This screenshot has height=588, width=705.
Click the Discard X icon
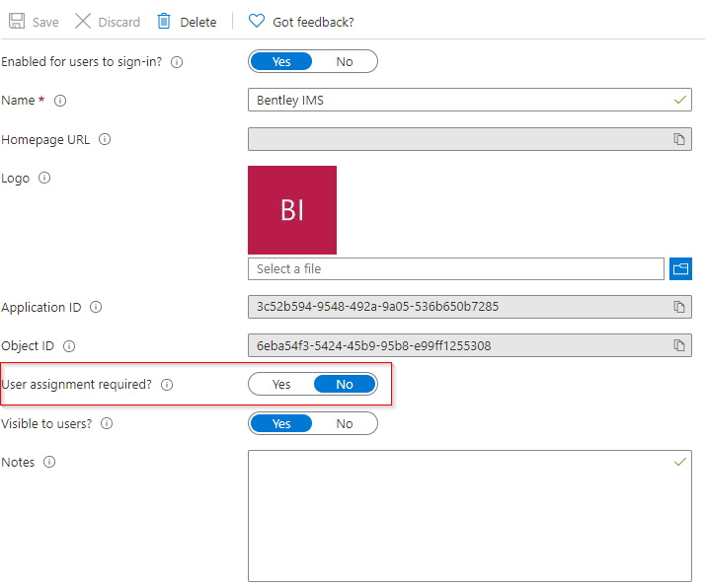click(83, 21)
